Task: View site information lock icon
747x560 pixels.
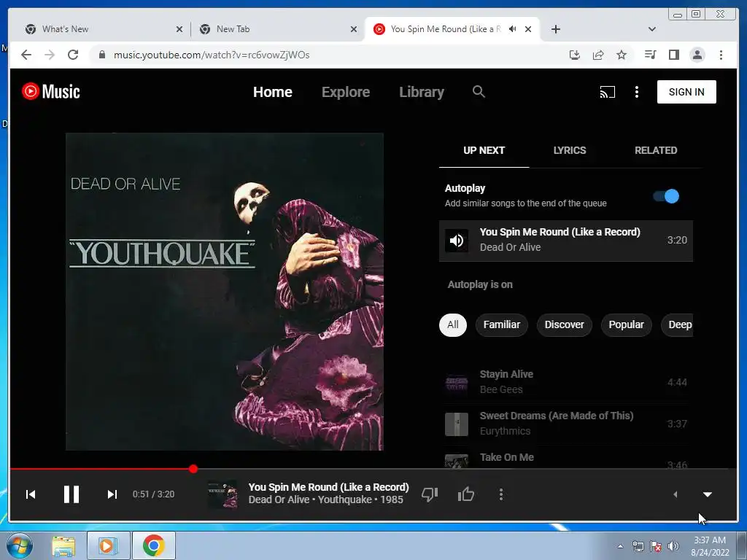Action: pyautogui.click(x=102, y=55)
